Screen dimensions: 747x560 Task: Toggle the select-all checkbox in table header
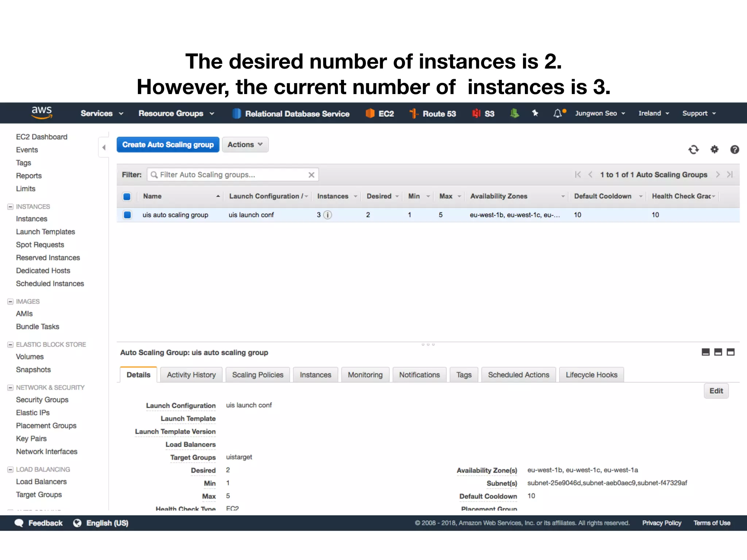point(127,197)
